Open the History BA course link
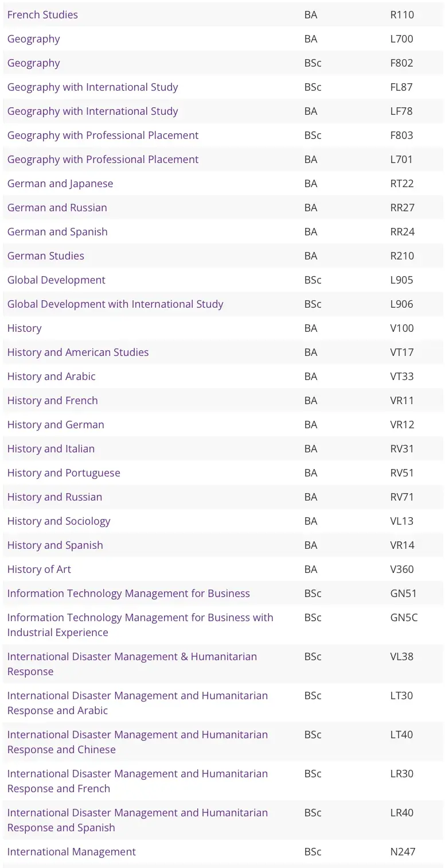 tap(24, 328)
